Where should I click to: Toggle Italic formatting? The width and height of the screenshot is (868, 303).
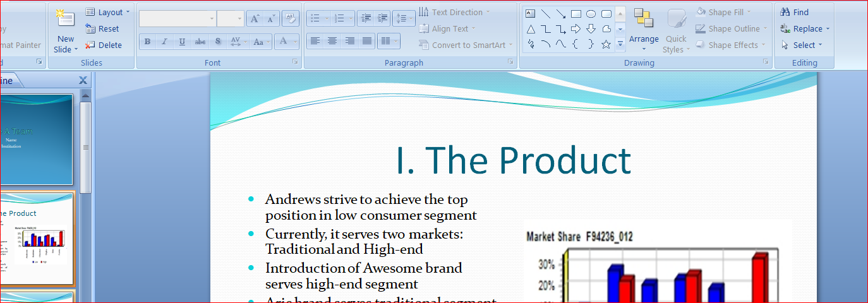165,42
